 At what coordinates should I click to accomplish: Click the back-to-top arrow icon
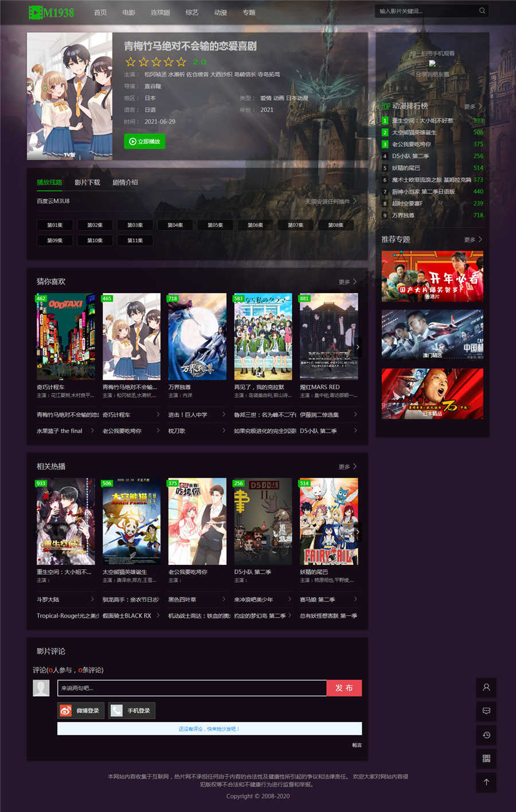(x=486, y=782)
